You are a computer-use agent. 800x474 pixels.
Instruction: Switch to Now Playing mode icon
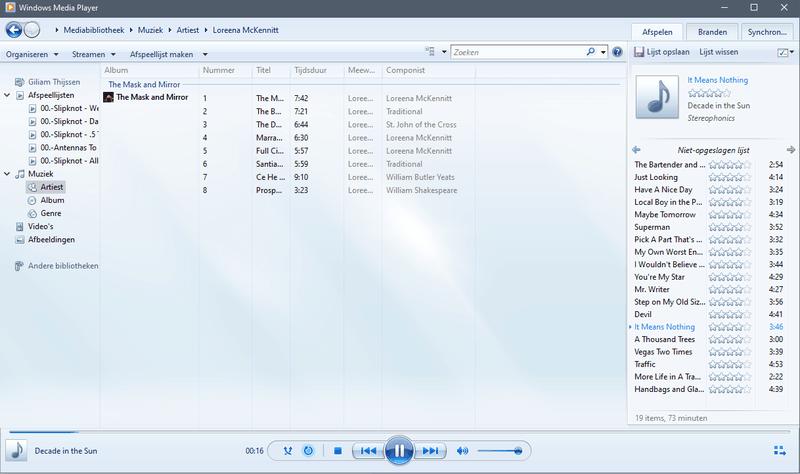(x=779, y=451)
